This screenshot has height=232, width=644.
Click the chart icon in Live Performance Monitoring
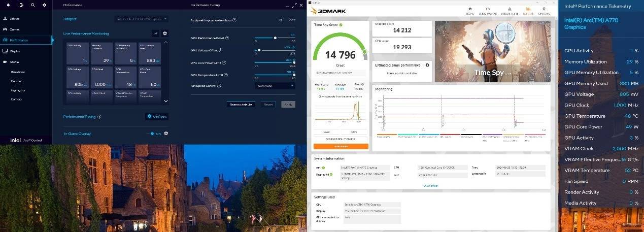click(156, 34)
